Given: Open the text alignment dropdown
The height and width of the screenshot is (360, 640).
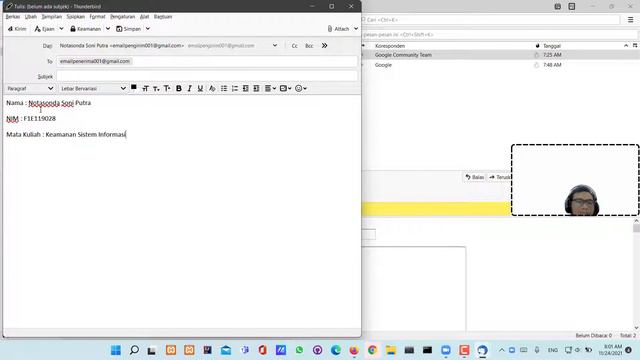Looking at the screenshot, I should point(270,89).
